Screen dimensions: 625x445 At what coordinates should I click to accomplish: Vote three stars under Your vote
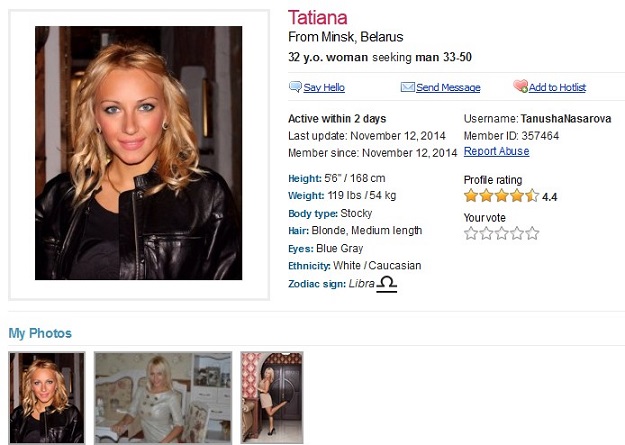click(502, 233)
